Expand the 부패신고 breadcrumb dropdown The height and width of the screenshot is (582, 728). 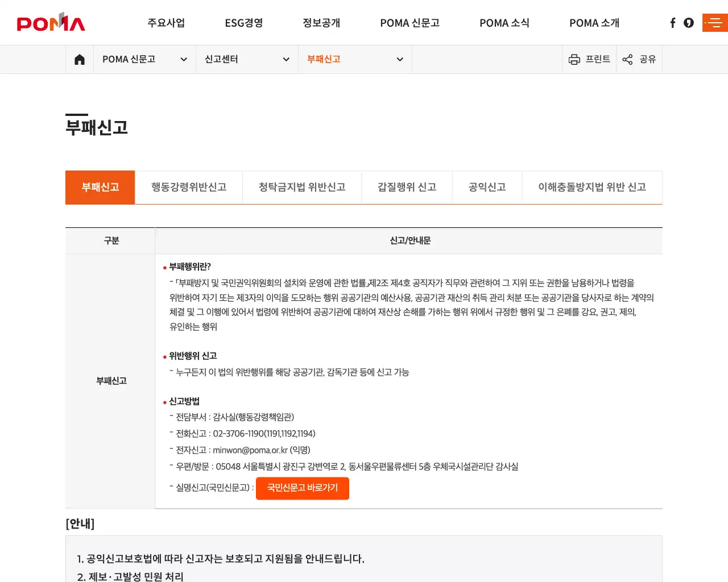point(355,59)
